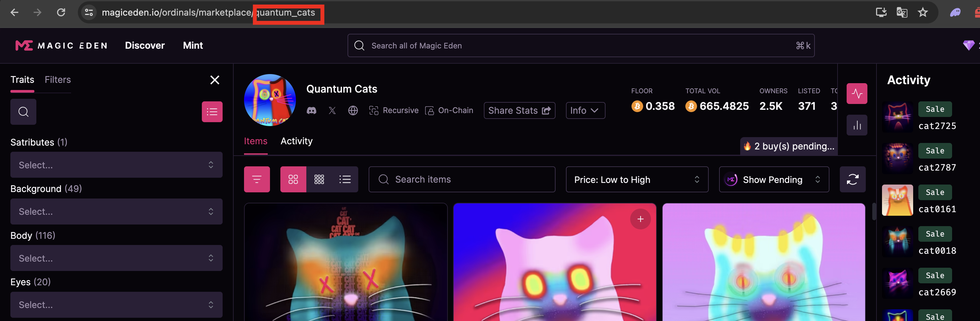Open the Mint link in navigation
The height and width of the screenshot is (321, 980).
pyautogui.click(x=192, y=45)
